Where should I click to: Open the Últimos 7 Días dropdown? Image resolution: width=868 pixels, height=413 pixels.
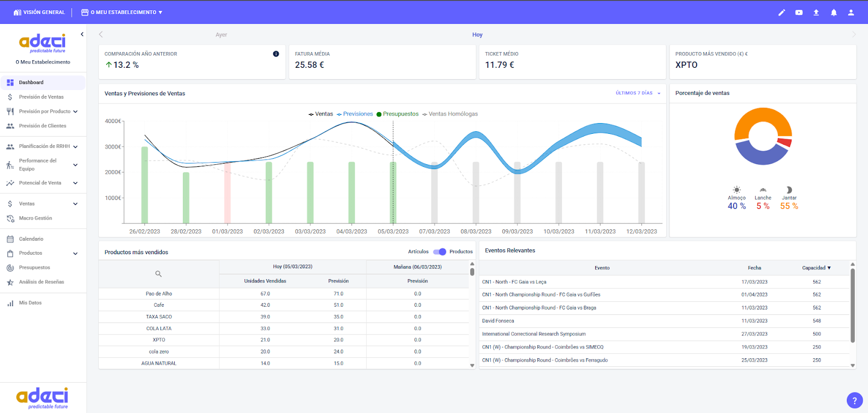(x=638, y=93)
